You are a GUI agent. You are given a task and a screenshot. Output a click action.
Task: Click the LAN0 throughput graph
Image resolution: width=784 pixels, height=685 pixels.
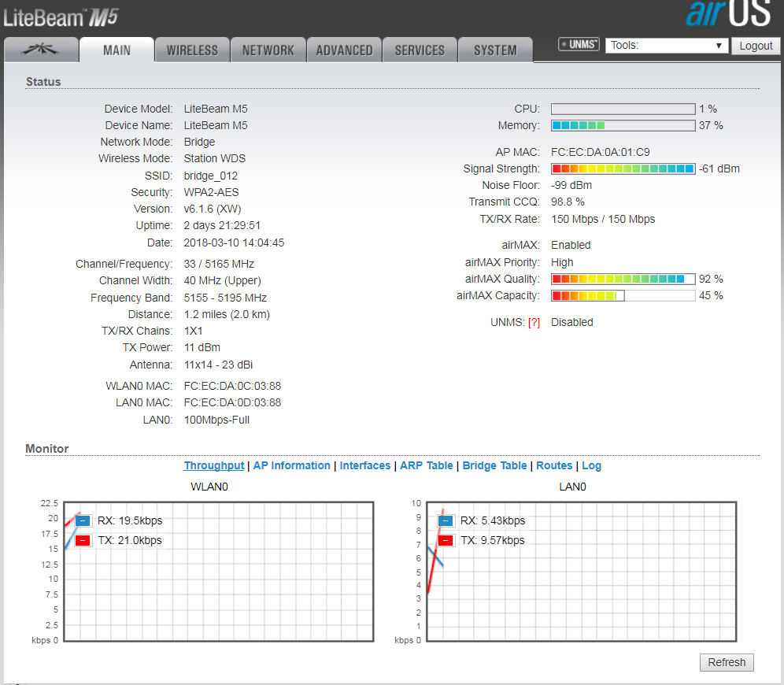tap(582, 572)
